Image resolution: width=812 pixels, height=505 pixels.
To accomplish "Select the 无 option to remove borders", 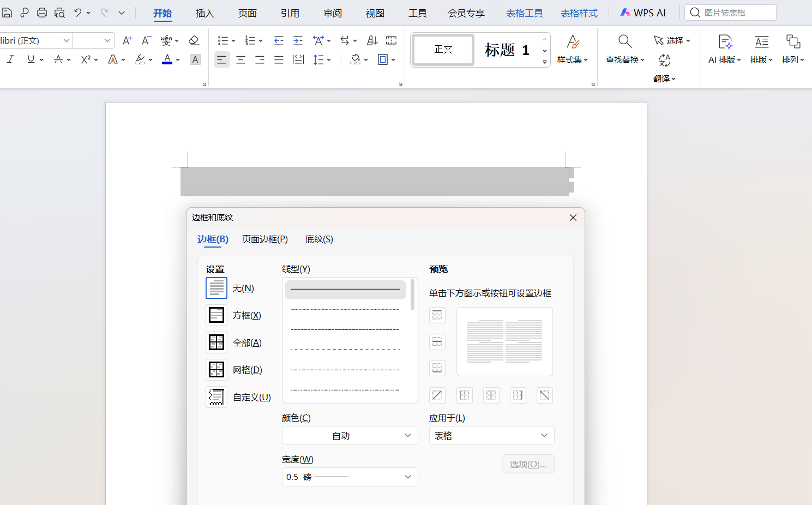I will [216, 287].
